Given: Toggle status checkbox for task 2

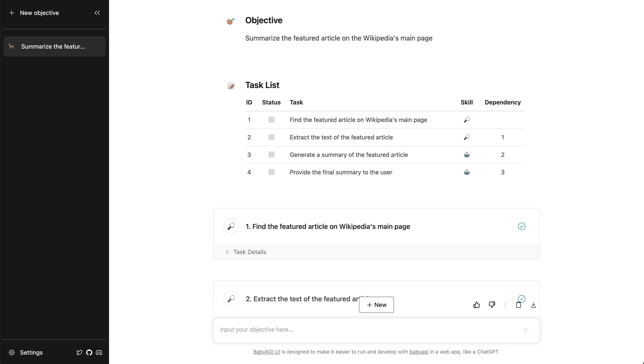Looking at the screenshot, I should coord(271,137).
